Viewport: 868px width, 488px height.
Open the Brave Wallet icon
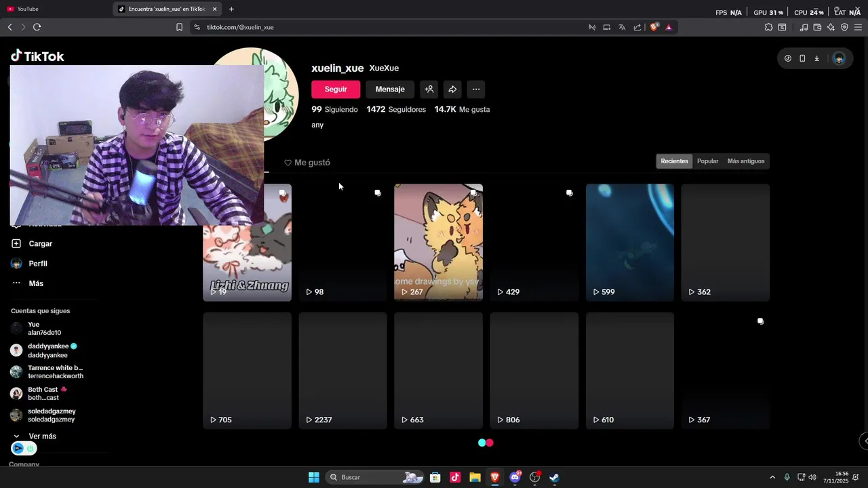pyautogui.click(x=817, y=27)
